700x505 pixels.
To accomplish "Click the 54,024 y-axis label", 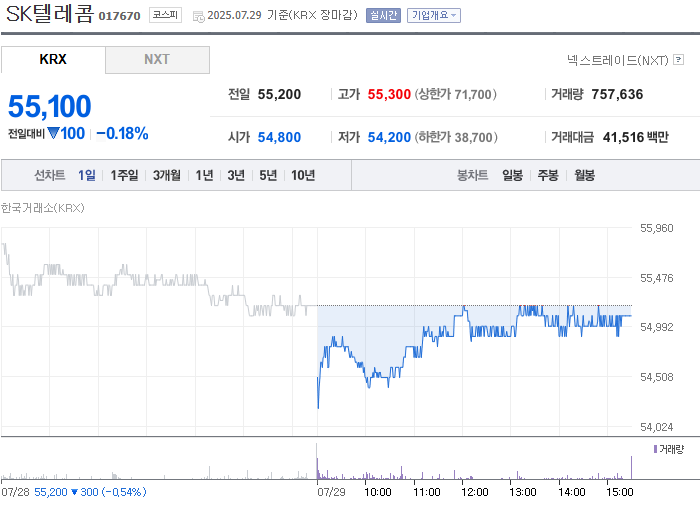I will (x=656, y=427).
